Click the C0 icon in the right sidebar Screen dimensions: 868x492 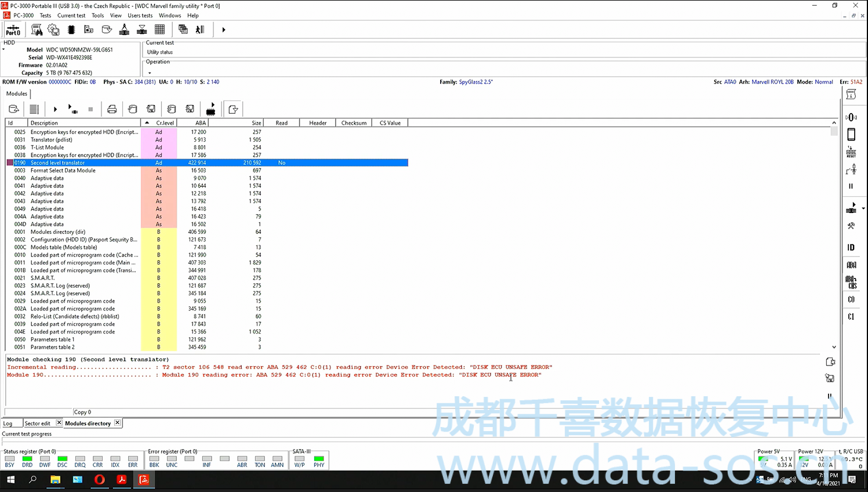point(851,299)
